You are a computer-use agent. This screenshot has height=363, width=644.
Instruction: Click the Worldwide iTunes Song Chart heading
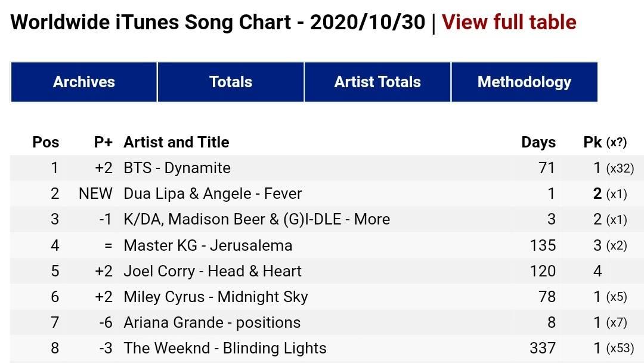coord(218,22)
